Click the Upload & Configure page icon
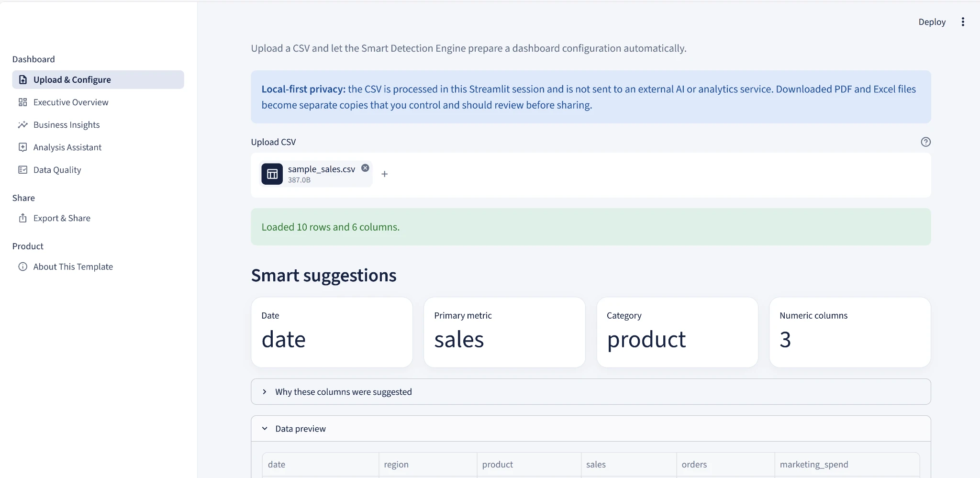The width and height of the screenshot is (980, 478). [x=22, y=79]
